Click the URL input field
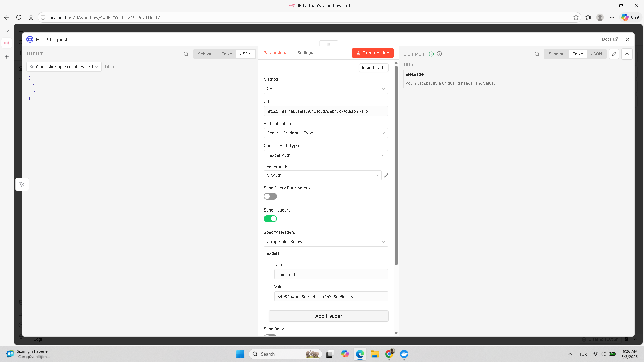 (326, 111)
